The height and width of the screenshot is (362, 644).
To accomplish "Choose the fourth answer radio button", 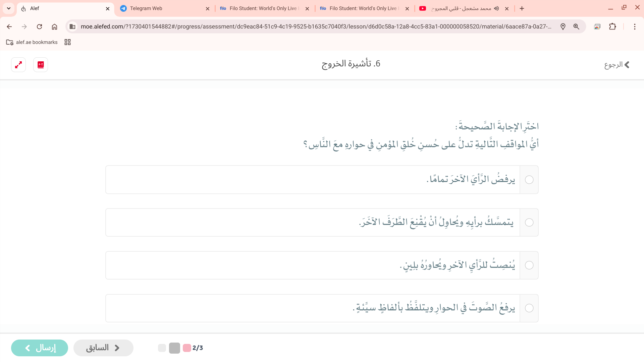I will pyautogui.click(x=529, y=308).
